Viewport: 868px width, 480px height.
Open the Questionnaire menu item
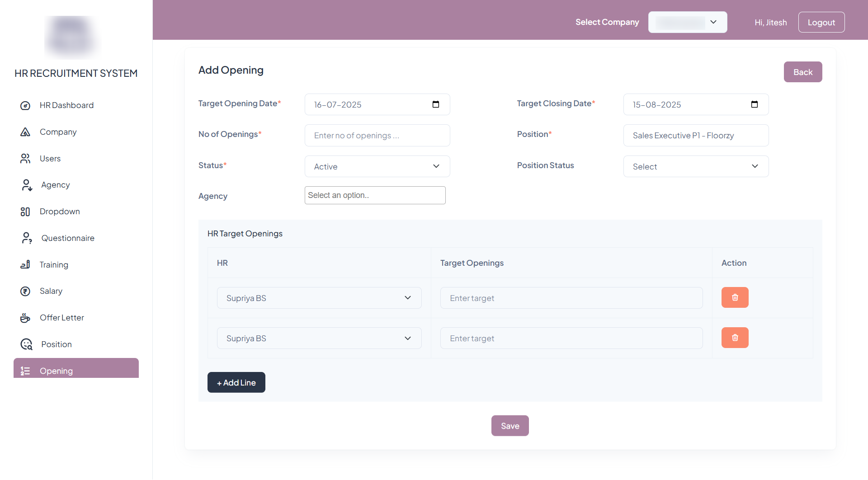[x=68, y=238]
